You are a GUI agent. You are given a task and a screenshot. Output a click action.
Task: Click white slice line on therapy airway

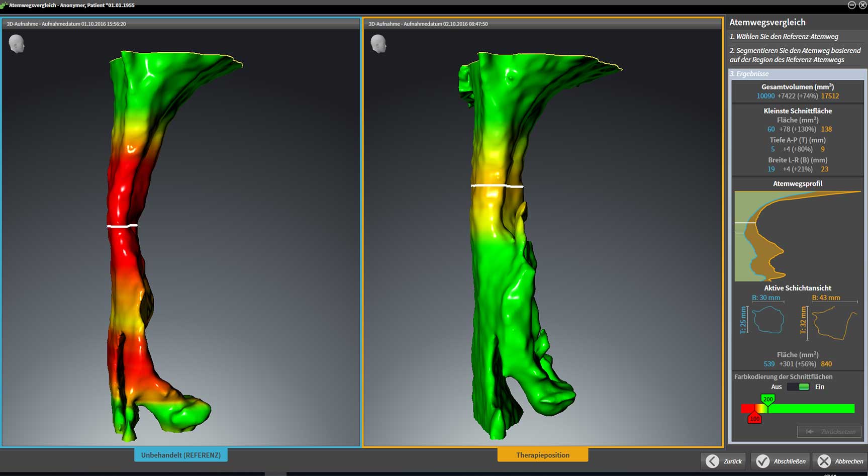click(497, 186)
